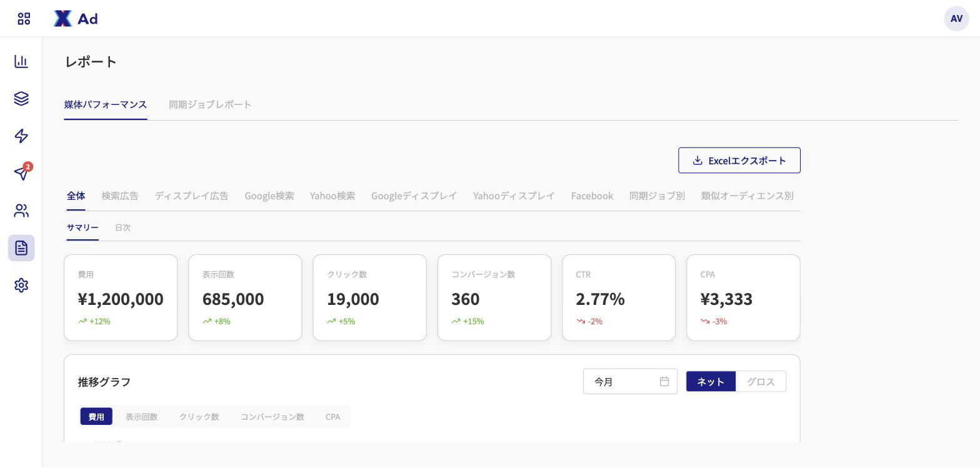
Task: Select コンバージョン数 graph metric
Action: tap(272, 417)
